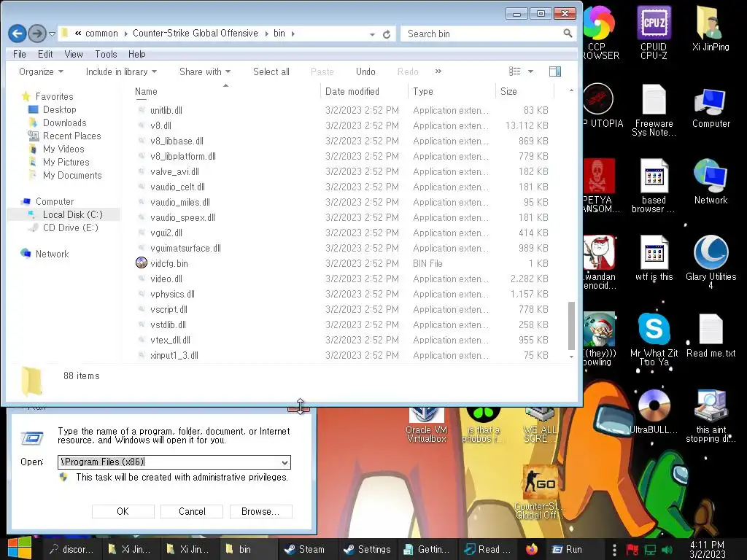
Task: Click the red flag tray icon
Action: (632, 550)
